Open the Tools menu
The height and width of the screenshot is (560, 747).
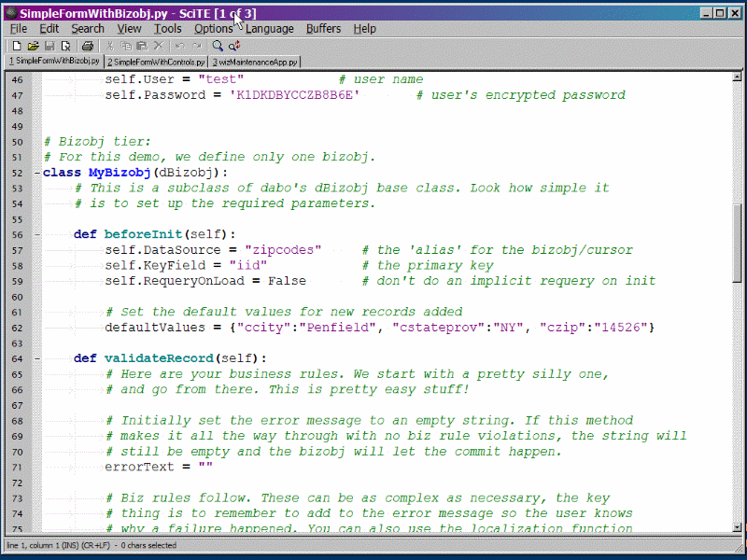167,29
